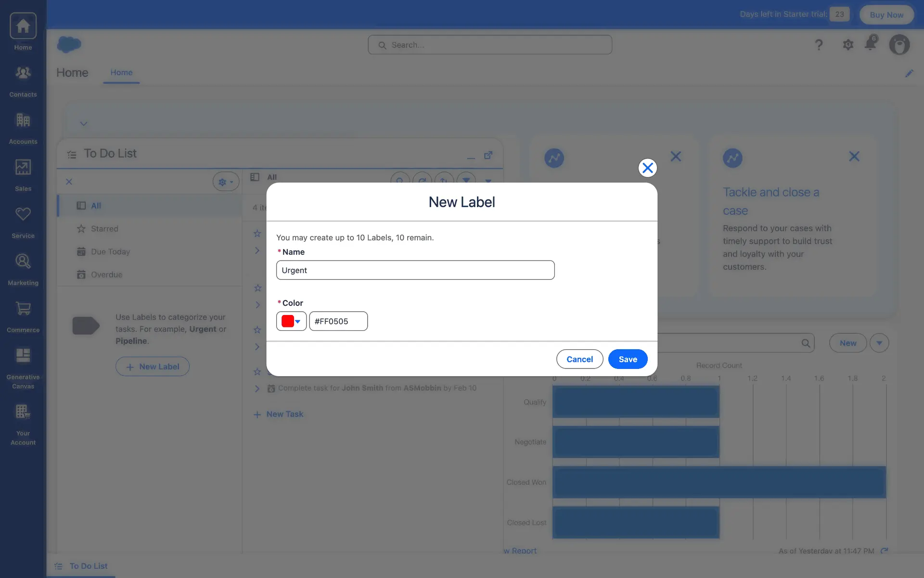Open the help question mark icon
Screen dimensions: 924x578
tap(819, 45)
